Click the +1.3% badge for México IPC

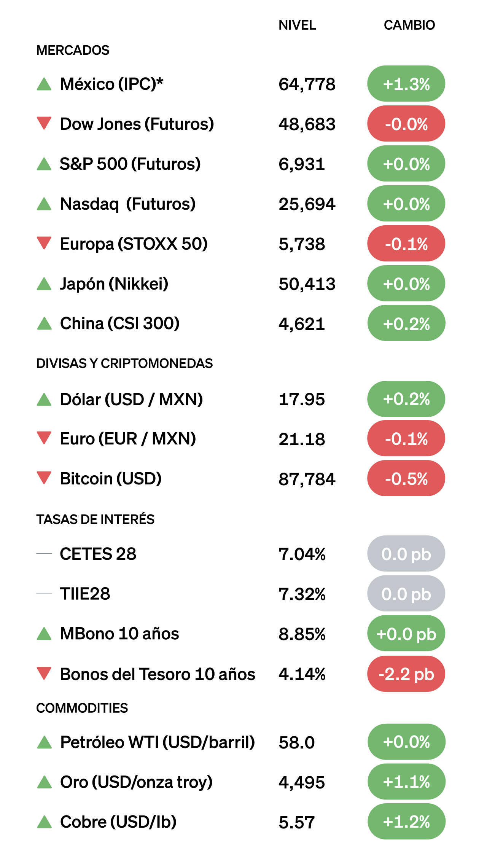[x=406, y=84]
